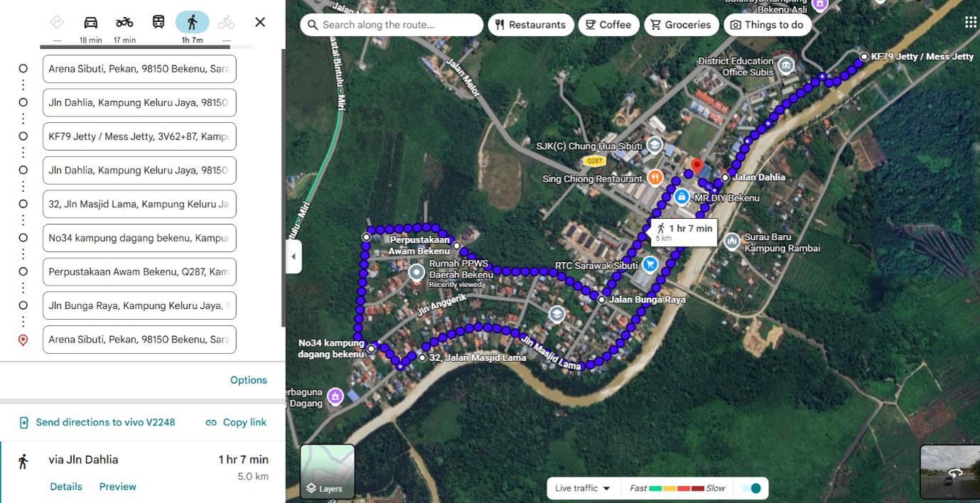The width and height of the screenshot is (980, 503).
Task: Open route Options link
Action: pos(249,380)
